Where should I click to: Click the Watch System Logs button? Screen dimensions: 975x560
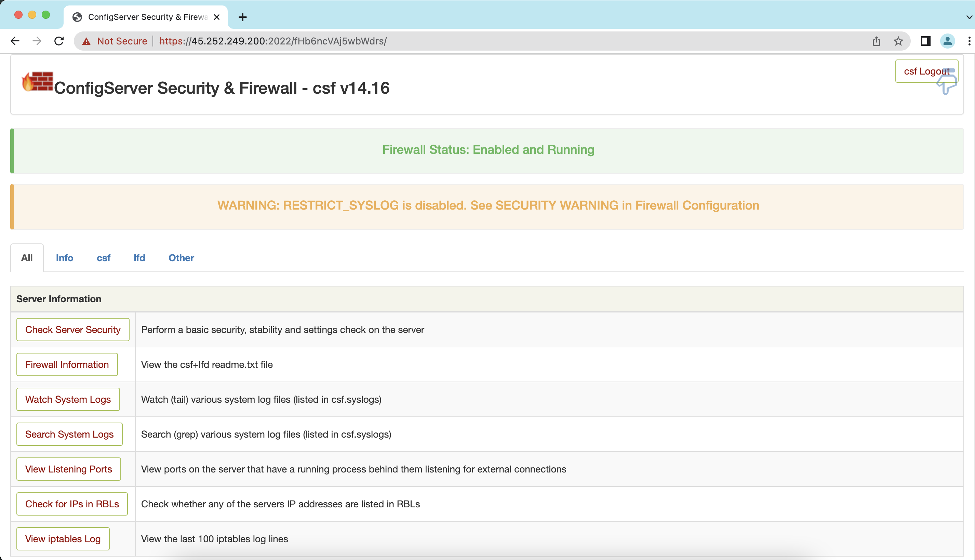pyautogui.click(x=68, y=399)
